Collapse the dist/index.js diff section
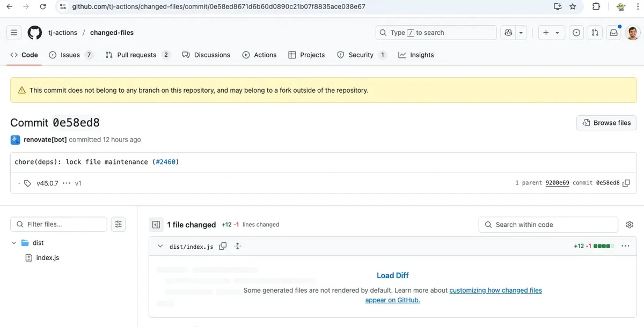This screenshot has height=327, width=644. point(160,246)
